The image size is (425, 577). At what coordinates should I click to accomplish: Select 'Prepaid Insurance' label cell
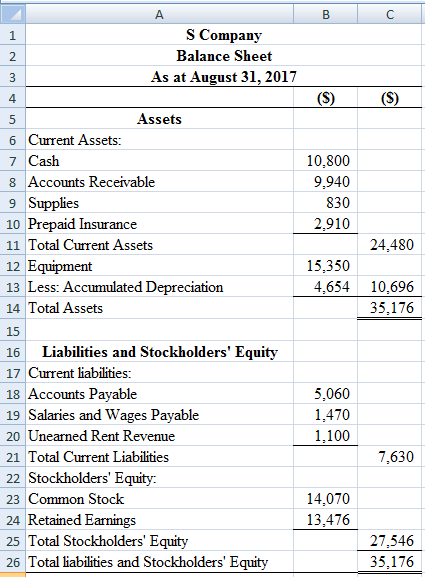pos(159,224)
